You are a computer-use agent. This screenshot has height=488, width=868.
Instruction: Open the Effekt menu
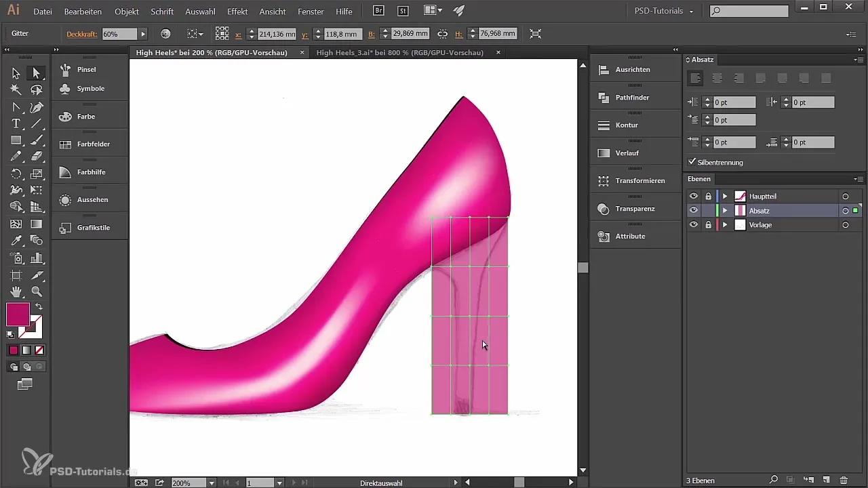tap(237, 12)
